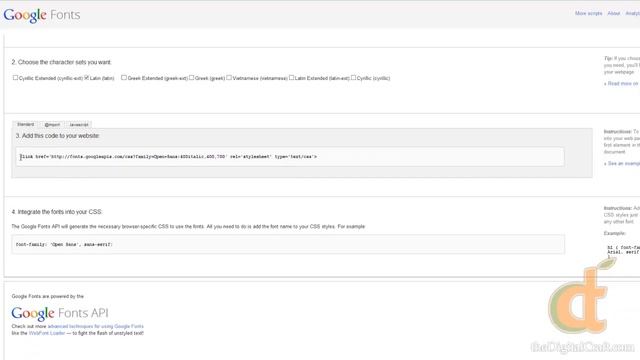Tick the Cyrillic Extended (cyrillic-ext) checkbox

[x=15, y=78]
